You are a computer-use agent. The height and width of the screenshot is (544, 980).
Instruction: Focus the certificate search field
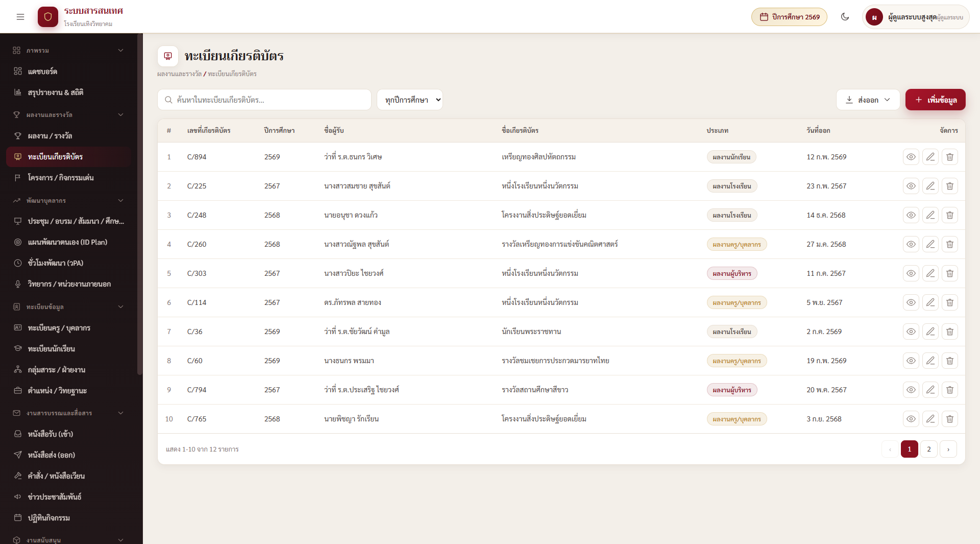264,100
